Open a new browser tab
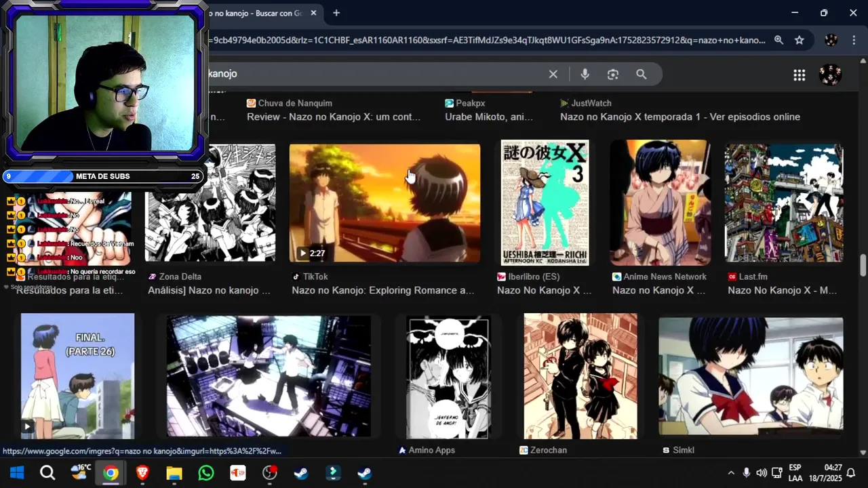This screenshot has height=488, width=868. point(336,13)
